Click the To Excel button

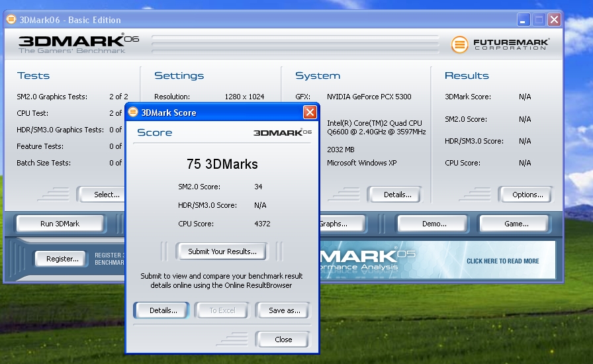tap(222, 310)
